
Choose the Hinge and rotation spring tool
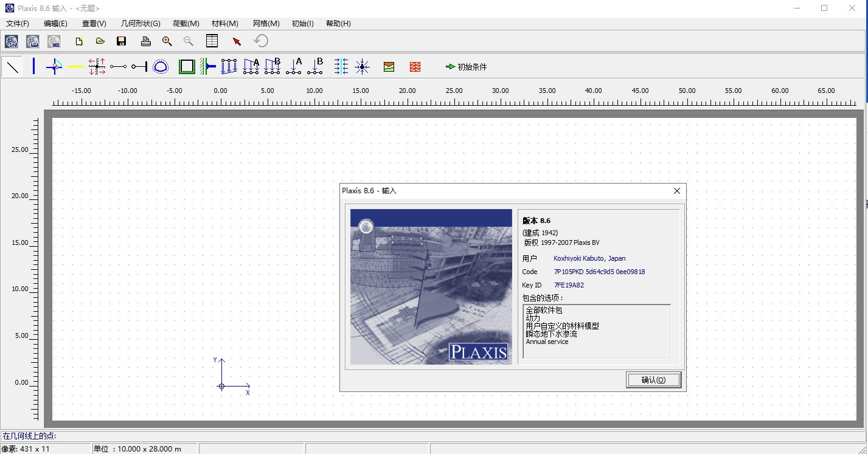54,66
